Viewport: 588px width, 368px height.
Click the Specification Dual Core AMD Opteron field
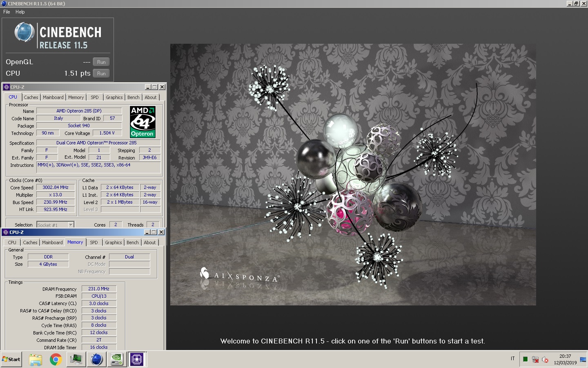(98, 143)
